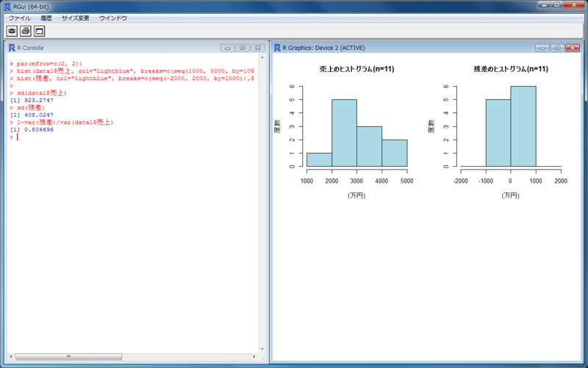Click the console scroll right arrow
The image size is (588, 368).
[254, 357]
